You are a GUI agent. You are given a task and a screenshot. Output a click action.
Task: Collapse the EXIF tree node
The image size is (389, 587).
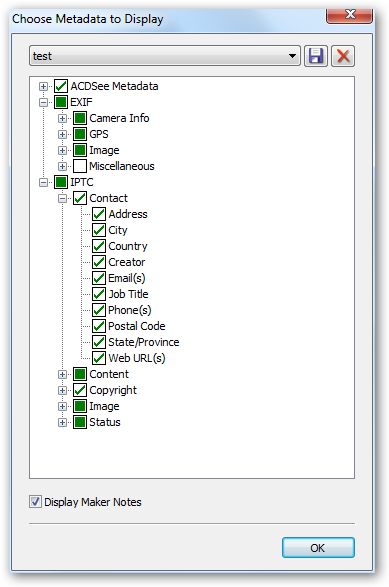click(43, 103)
